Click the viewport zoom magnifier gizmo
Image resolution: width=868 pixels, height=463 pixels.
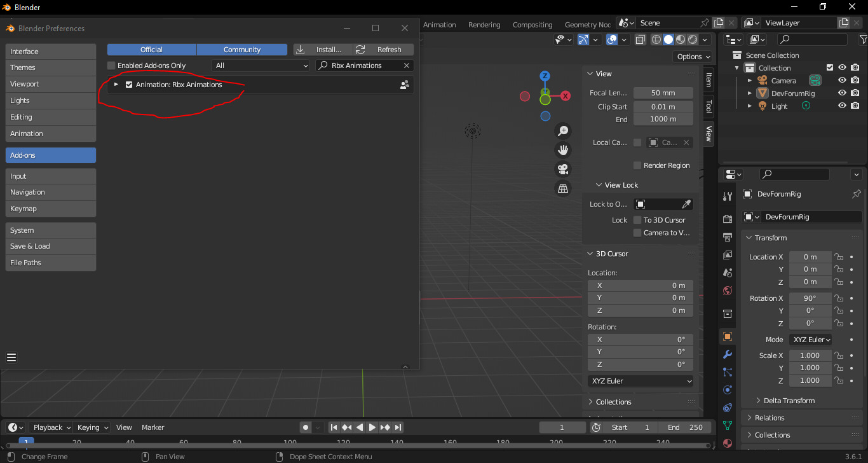pos(562,130)
